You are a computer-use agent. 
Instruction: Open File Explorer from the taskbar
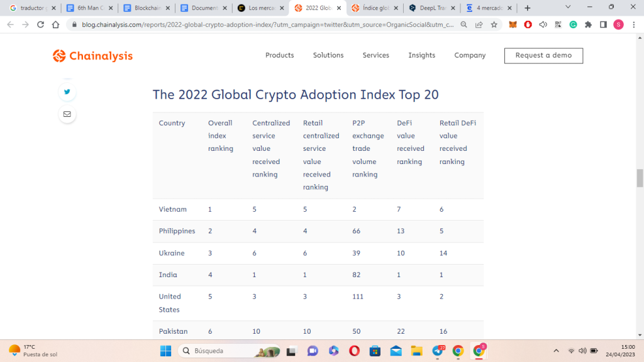(x=416, y=351)
